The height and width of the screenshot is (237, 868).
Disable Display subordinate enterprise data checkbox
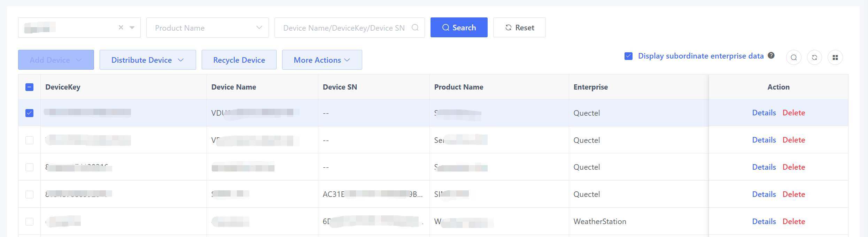(628, 56)
